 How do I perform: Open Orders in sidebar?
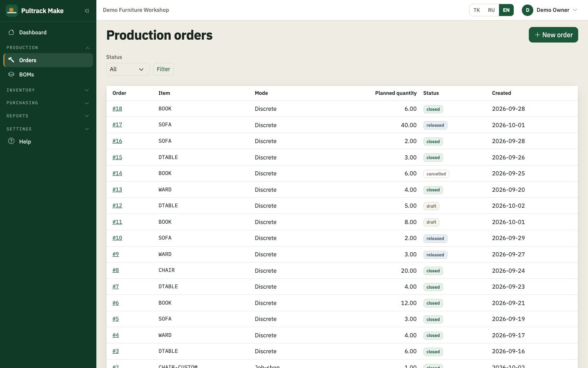tap(48, 60)
